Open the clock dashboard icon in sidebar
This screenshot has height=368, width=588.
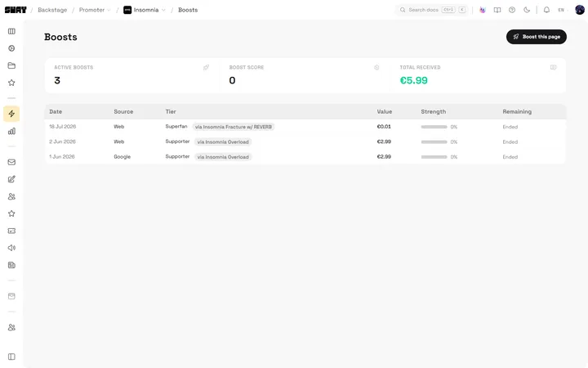tap(11, 48)
